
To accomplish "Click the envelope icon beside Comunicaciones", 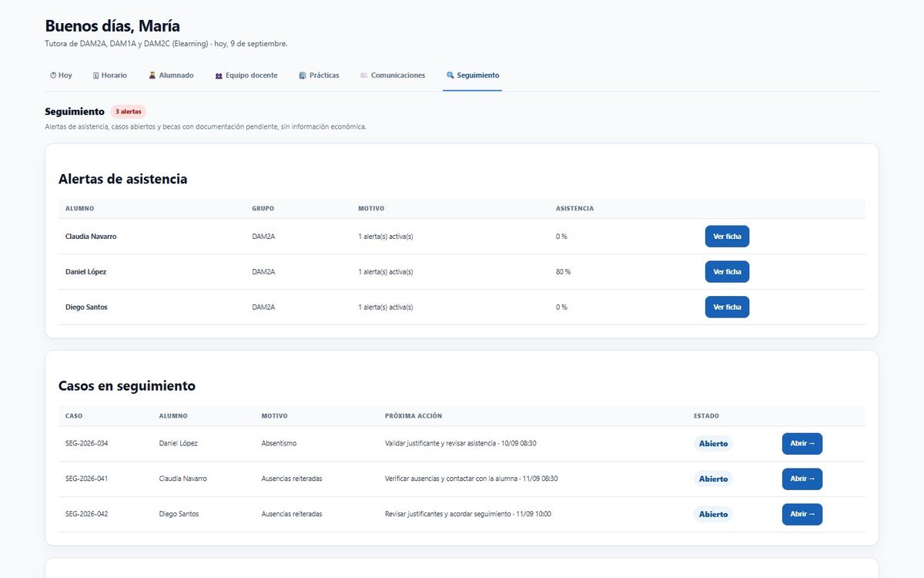I will point(364,76).
